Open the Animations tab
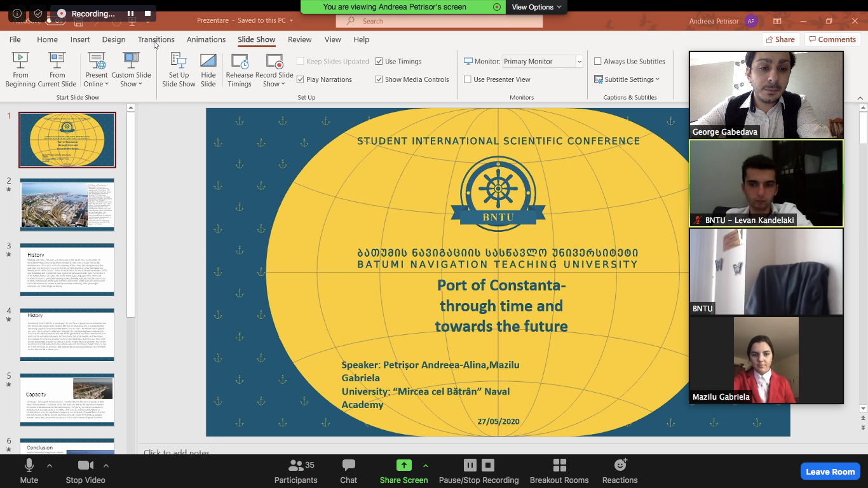This screenshot has width=868, height=488. (x=206, y=39)
